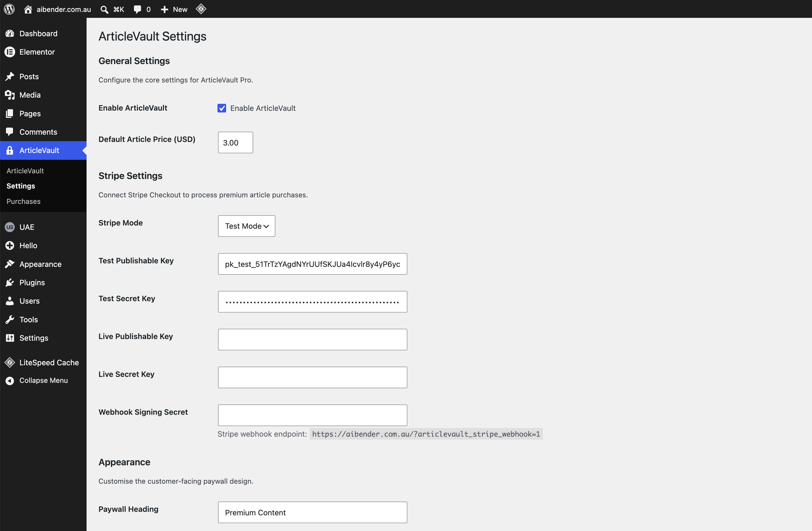Open LiteSpeed Cache from the sidebar

(x=43, y=362)
